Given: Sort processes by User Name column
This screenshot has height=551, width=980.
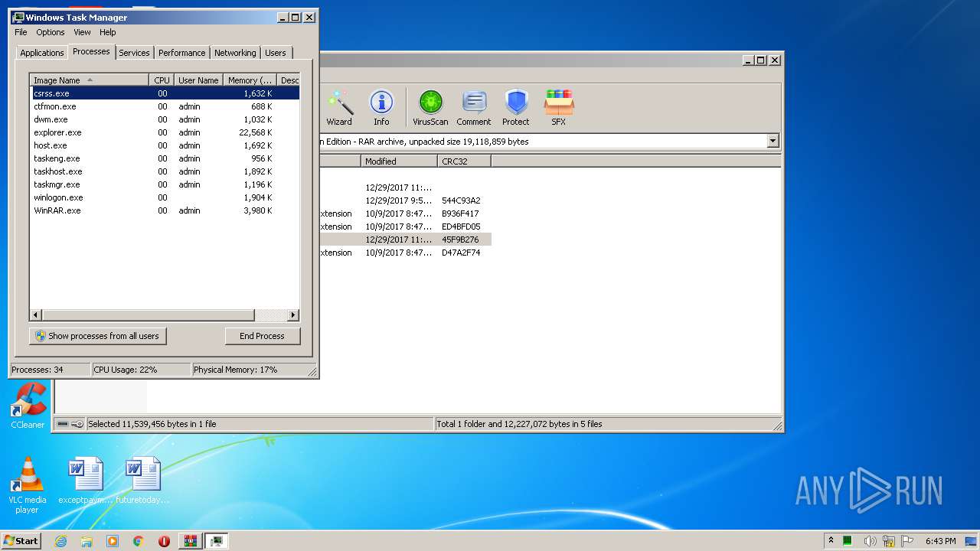Looking at the screenshot, I should [198, 80].
